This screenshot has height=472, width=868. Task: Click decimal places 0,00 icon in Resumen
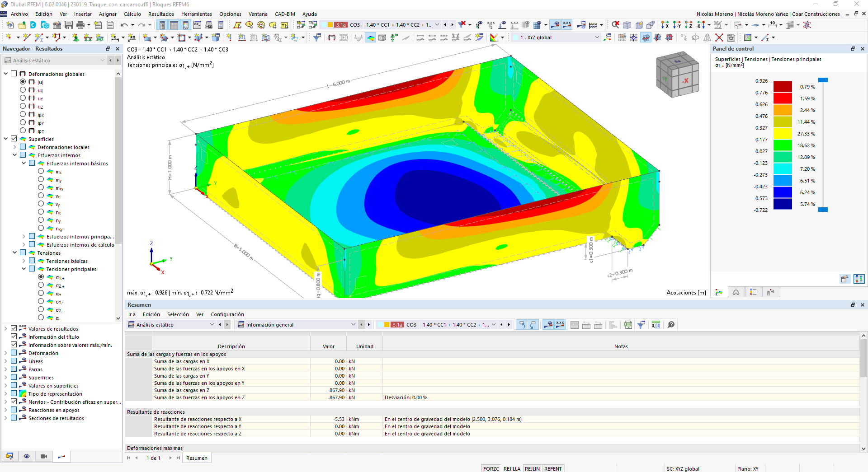click(656, 325)
